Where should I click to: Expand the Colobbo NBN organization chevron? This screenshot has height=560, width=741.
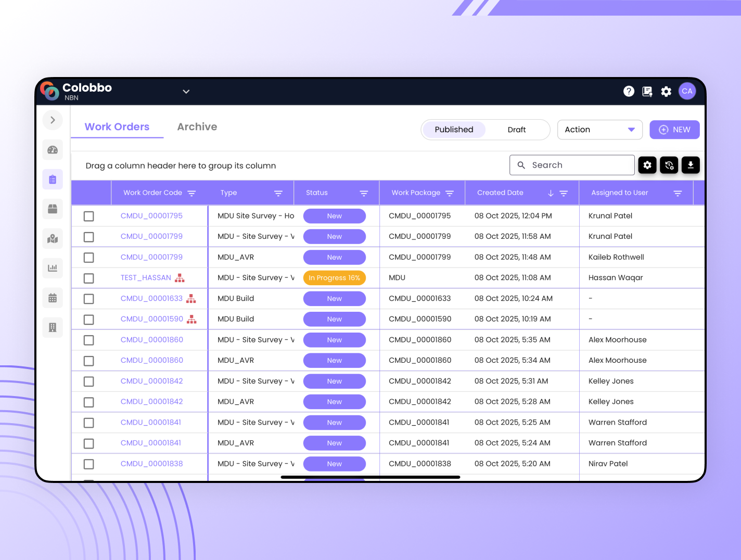coord(186,92)
